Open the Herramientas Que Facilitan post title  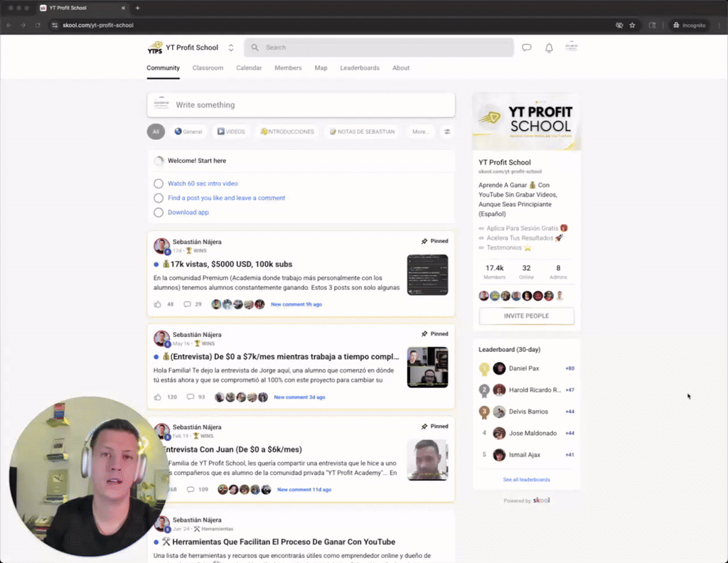coord(284,542)
